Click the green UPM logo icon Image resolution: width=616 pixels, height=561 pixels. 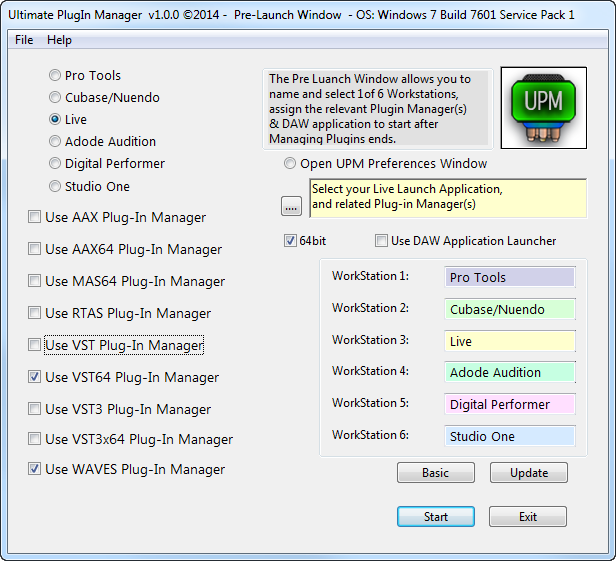click(x=544, y=108)
